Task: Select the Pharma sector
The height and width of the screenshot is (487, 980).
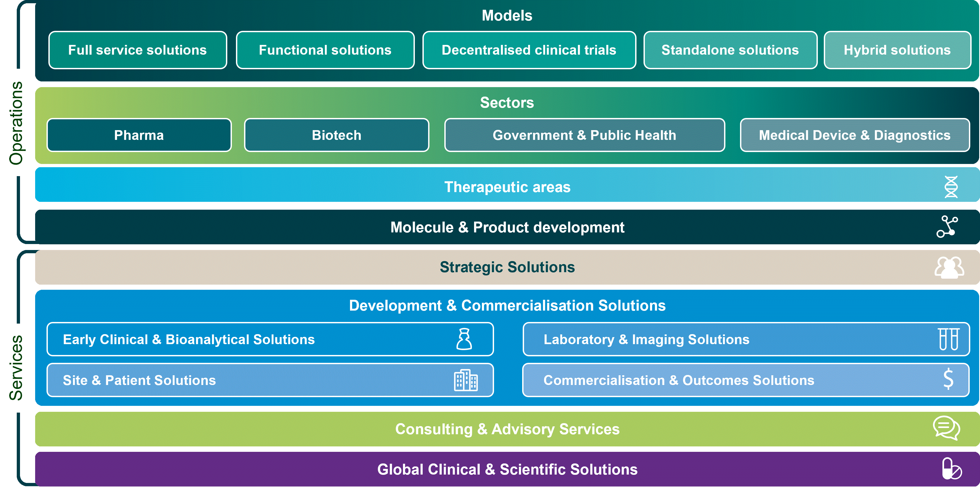Action: pos(139,135)
